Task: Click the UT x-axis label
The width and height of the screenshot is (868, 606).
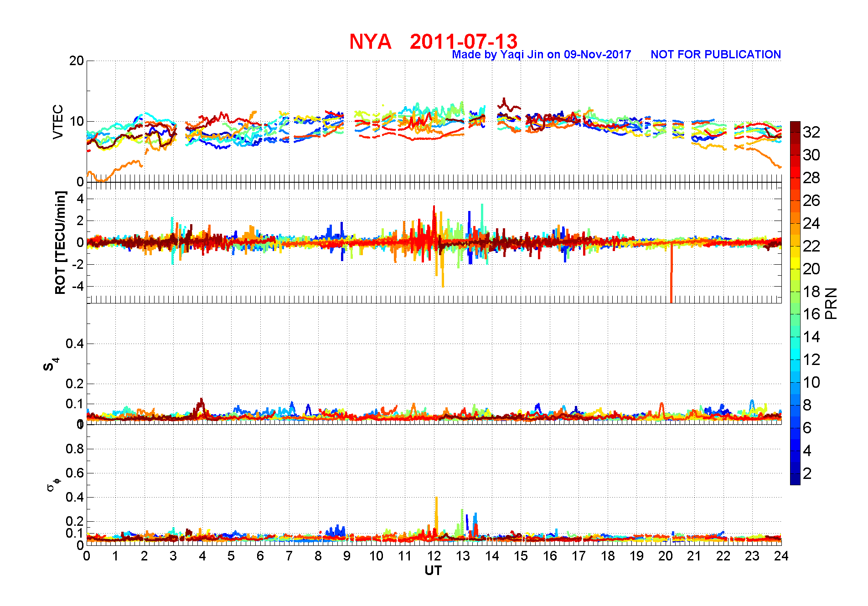Action: click(x=433, y=571)
